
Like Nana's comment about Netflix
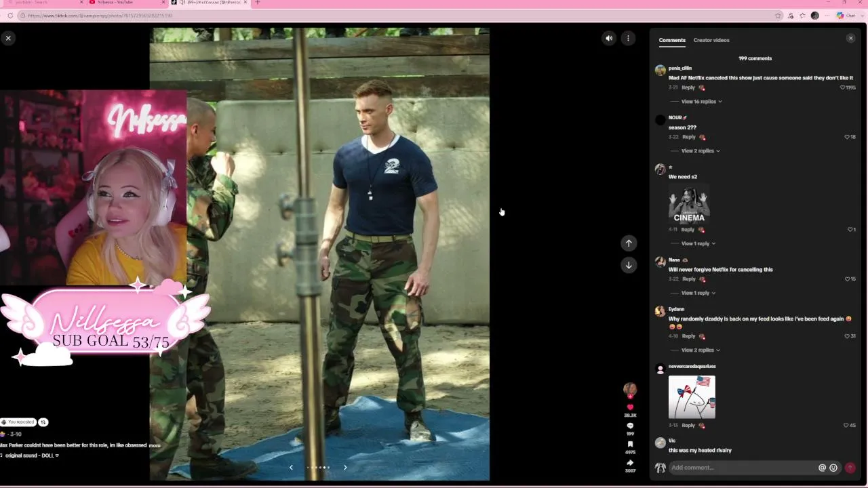tap(847, 279)
